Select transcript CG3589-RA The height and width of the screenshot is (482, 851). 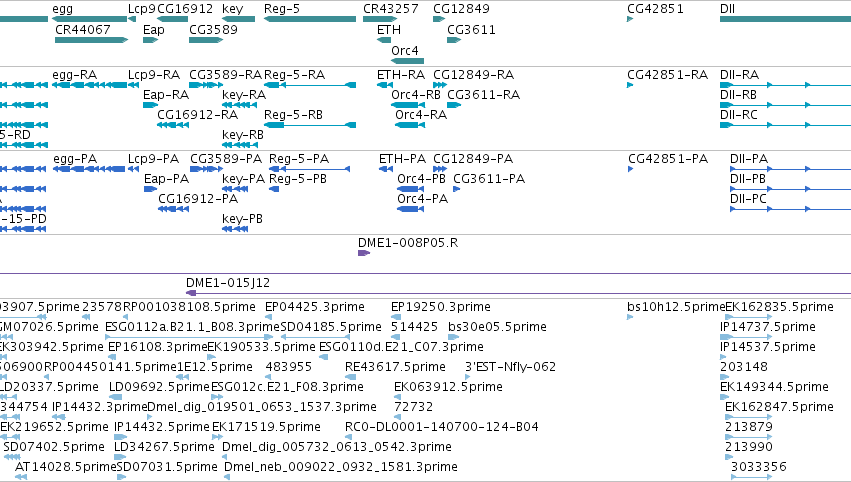click(226, 75)
